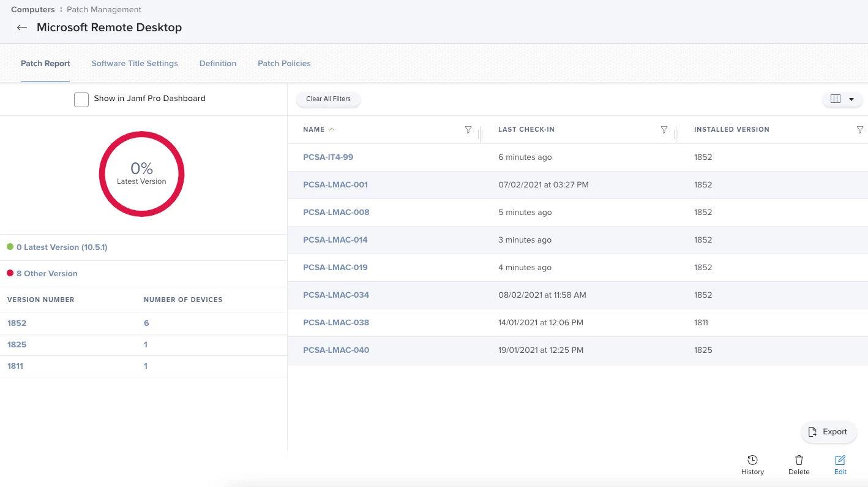This screenshot has height=487, width=868.
Task: Open the column chooser dropdown
Action: click(842, 99)
